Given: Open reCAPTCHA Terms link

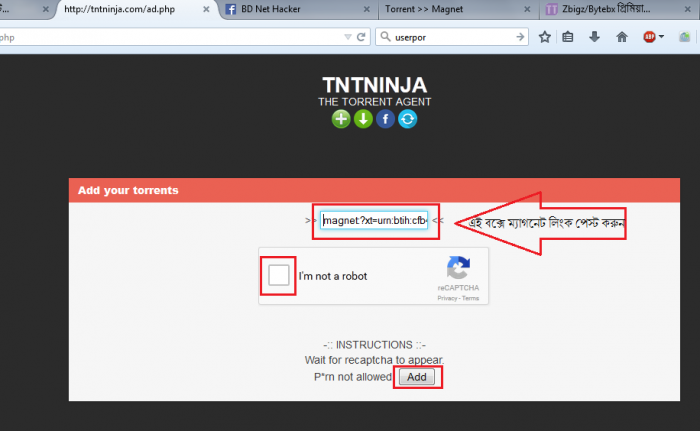Looking at the screenshot, I should pyautogui.click(x=471, y=298).
